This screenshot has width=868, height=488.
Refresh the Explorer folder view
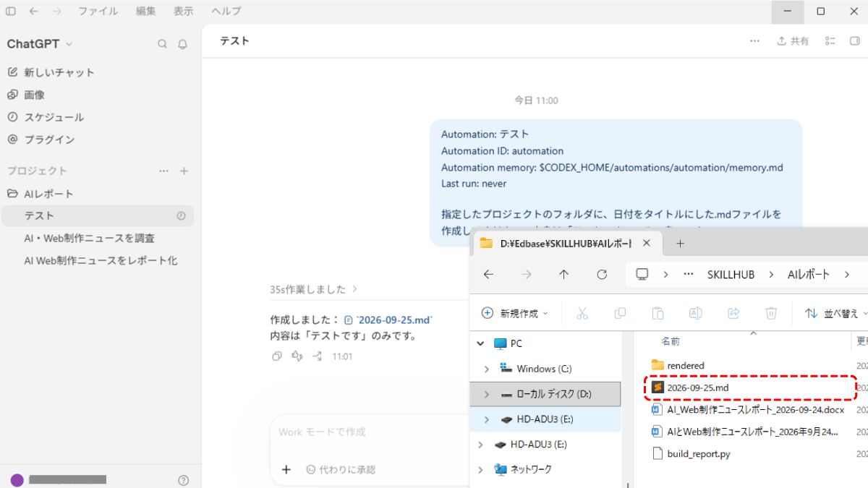[x=602, y=275]
